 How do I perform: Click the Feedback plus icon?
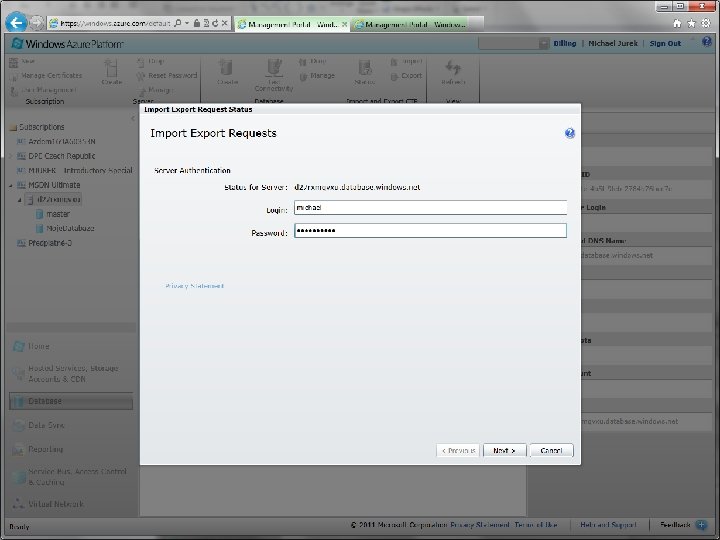[701, 524]
